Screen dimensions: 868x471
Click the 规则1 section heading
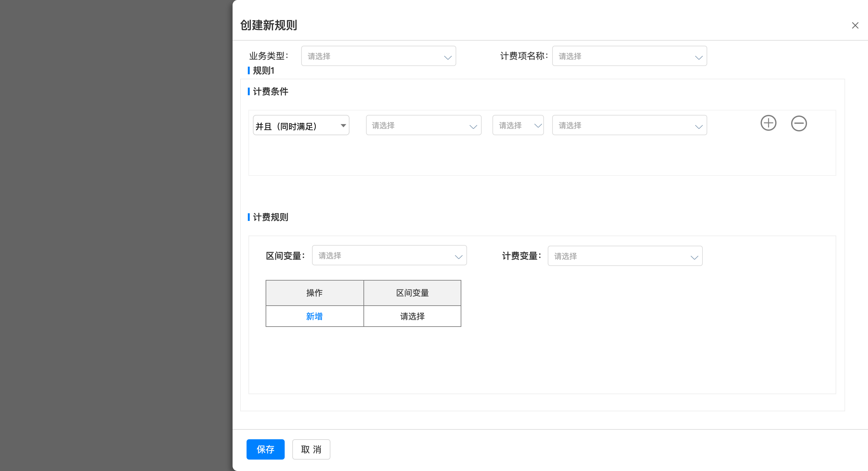[263, 71]
